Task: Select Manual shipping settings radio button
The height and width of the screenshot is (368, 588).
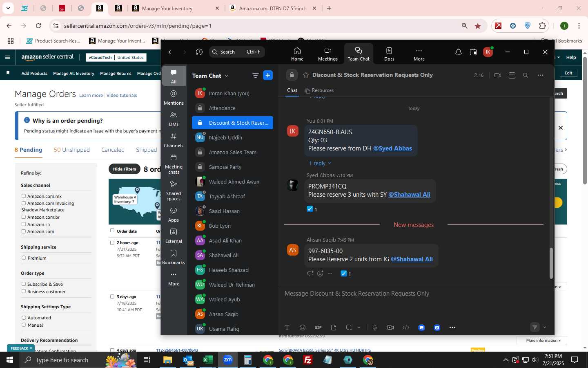Action: click(24, 325)
